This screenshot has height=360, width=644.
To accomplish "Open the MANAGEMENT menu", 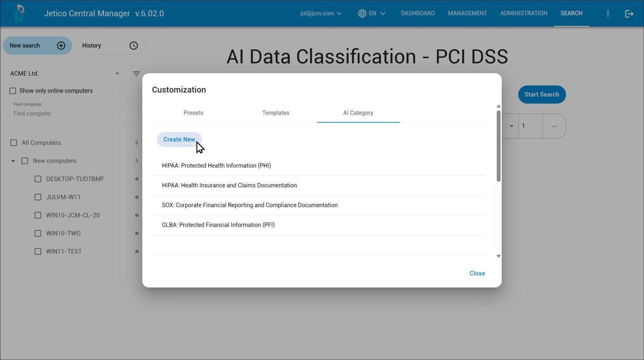I will [467, 13].
